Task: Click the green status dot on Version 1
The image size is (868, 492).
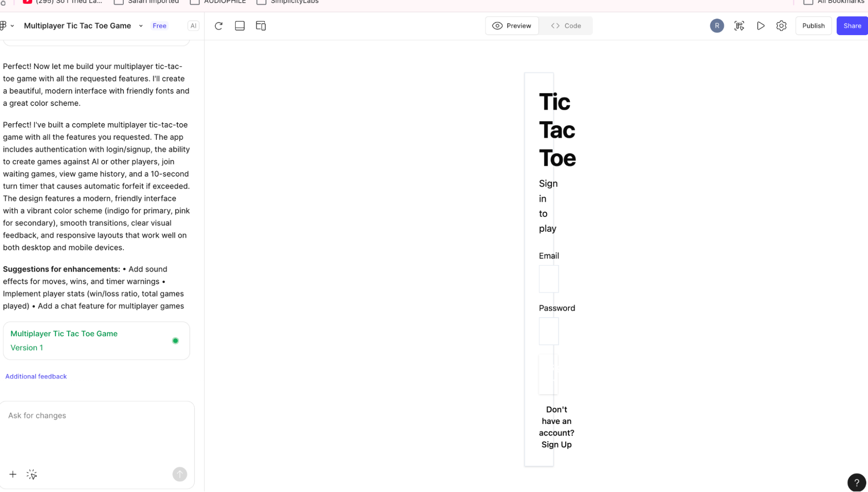Action: click(x=175, y=341)
